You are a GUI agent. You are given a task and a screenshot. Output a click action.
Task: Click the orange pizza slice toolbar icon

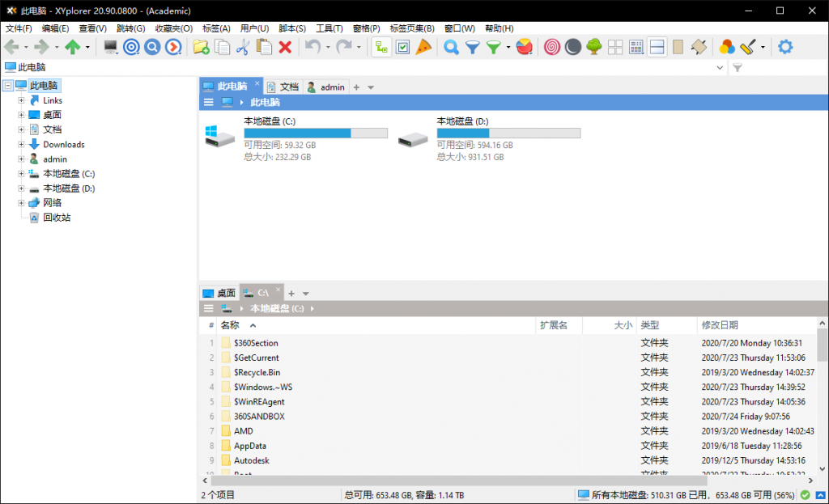point(423,47)
